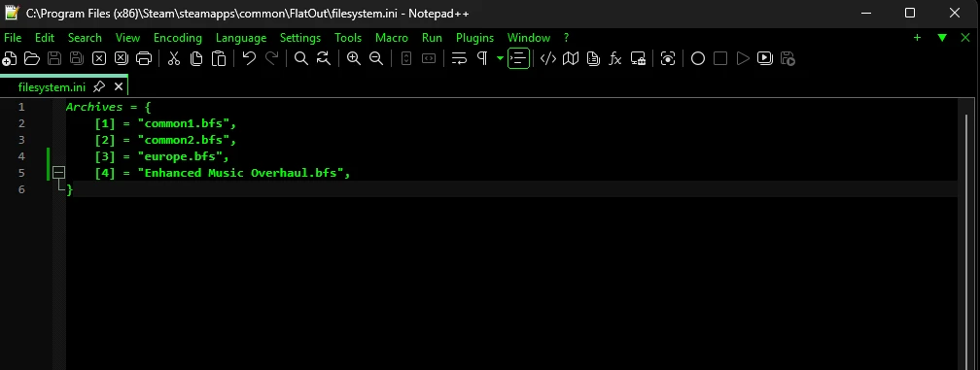Viewport: 980px width, 370px height.
Task: Click on "Enhanced Music Overhaul.bfs" text
Action: (x=240, y=173)
